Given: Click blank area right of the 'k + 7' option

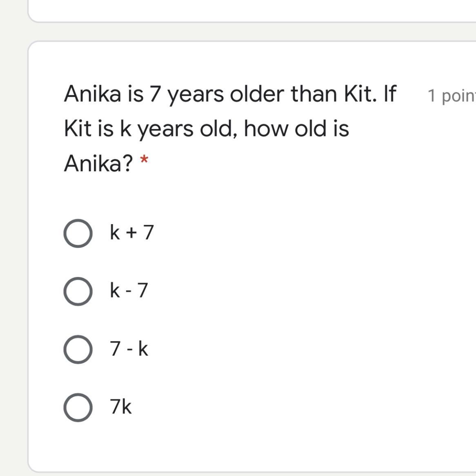Looking at the screenshot, I should pos(306,233).
